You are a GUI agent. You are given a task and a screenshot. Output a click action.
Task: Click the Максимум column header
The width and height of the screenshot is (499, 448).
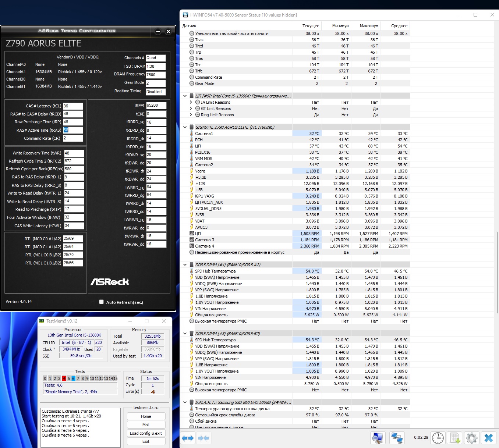tap(366, 26)
